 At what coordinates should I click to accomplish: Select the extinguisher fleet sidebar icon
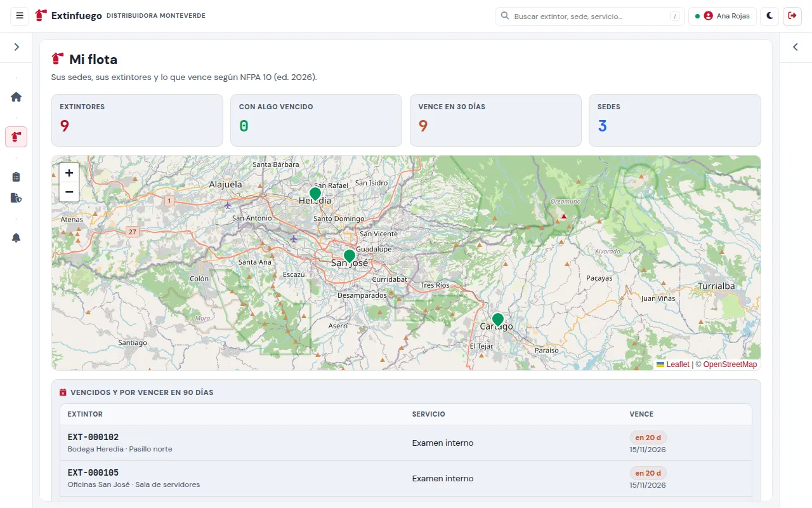16,137
